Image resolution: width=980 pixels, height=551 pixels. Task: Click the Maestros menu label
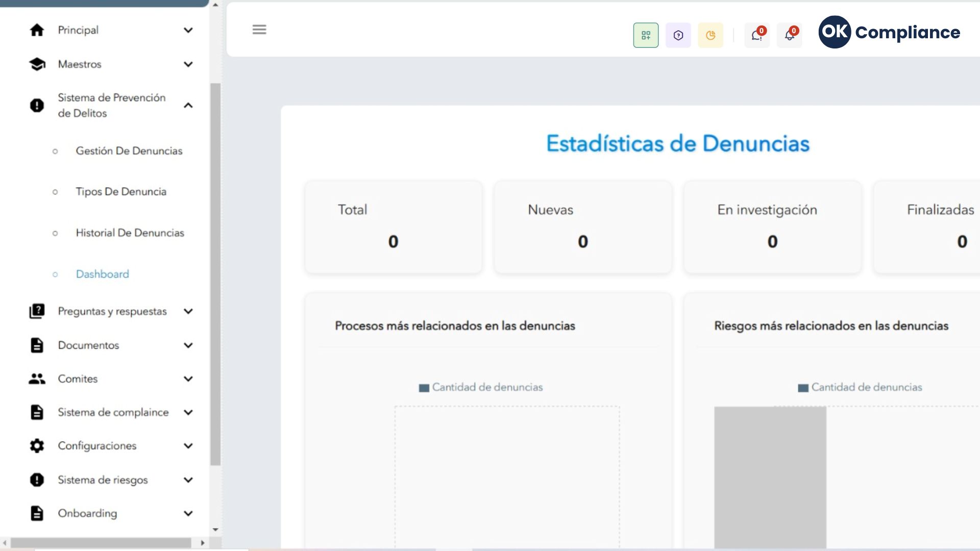[x=80, y=64]
